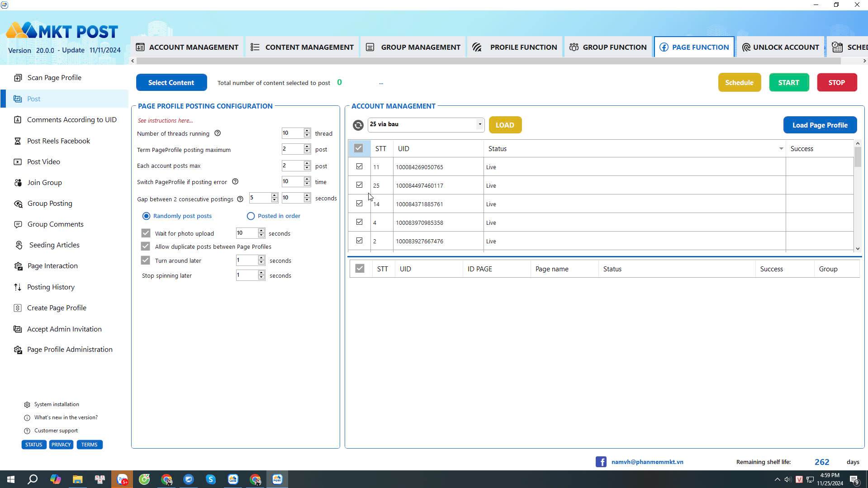Switch to Content Management tab

tap(302, 47)
